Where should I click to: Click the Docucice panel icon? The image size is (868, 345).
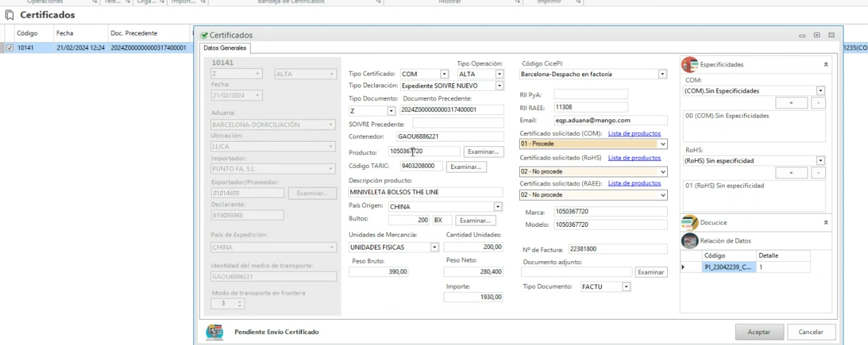(689, 222)
